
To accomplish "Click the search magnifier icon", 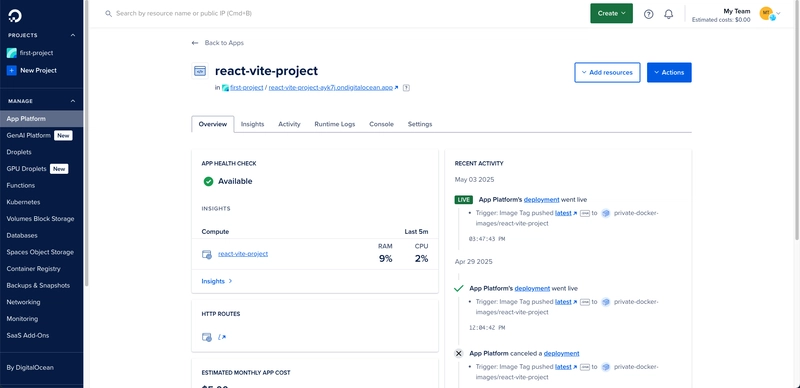I will tap(108, 14).
